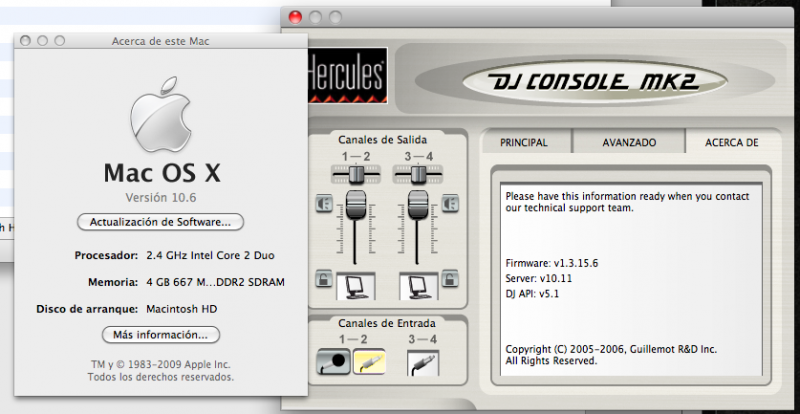Select the jack input for channels 3-4

click(423, 363)
